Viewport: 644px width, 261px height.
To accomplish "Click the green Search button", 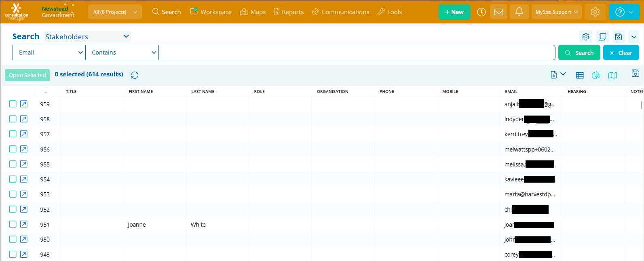I will click(x=579, y=53).
